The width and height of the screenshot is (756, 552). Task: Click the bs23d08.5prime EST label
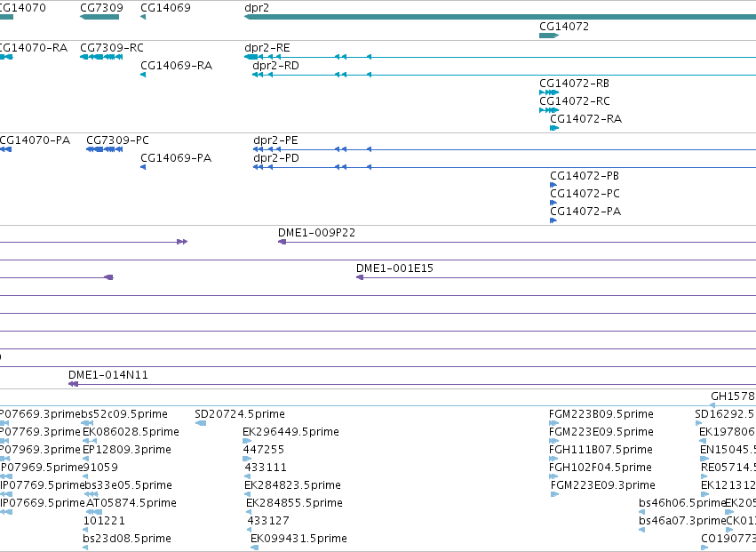point(127,539)
